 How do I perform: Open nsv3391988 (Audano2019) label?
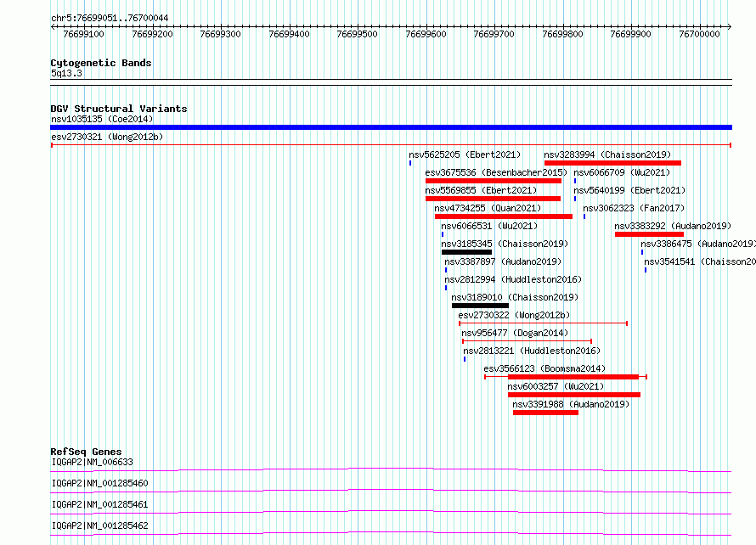point(571,404)
